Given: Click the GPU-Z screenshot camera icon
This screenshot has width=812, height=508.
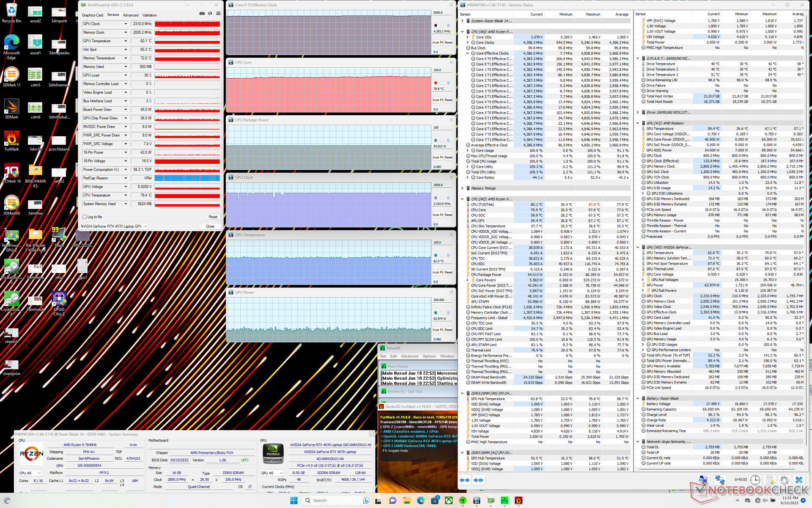Looking at the screenshot, I should [202, 14].
